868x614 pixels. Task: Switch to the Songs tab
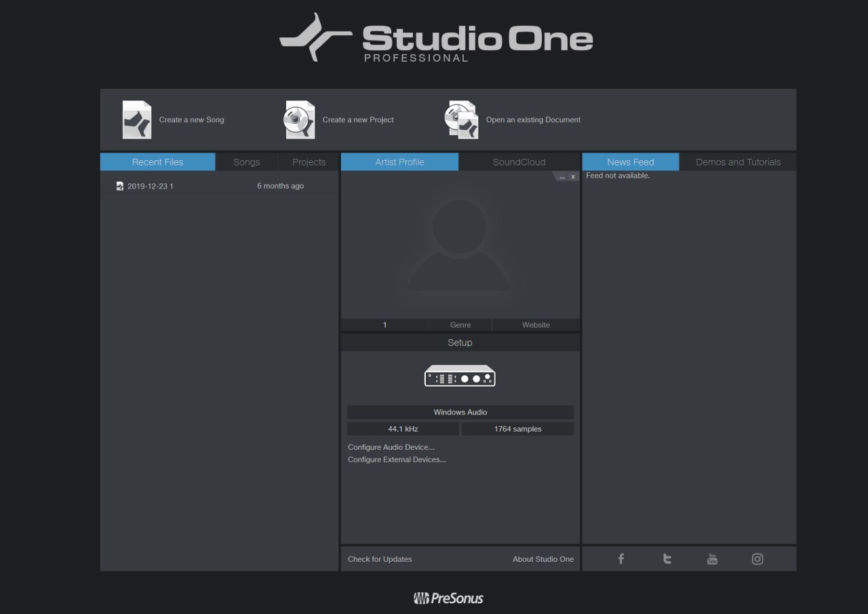click(247, 162)
